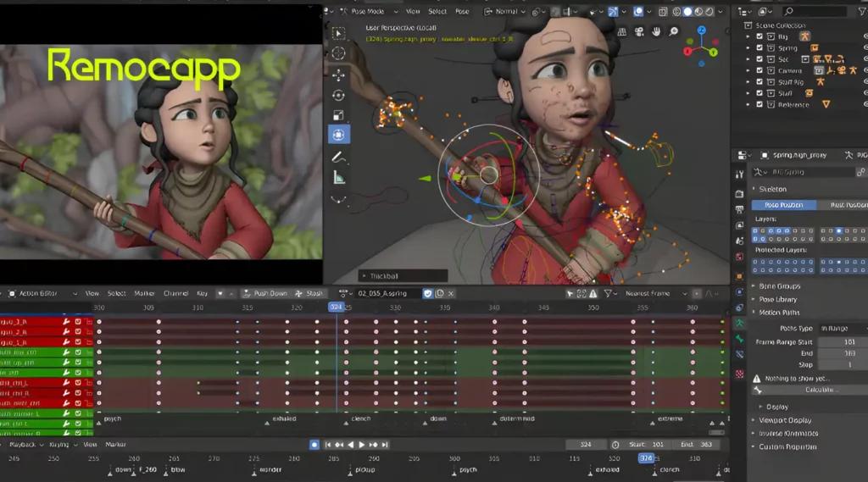Toggle the auto keying record button

pyautogui.click(x=314, y=445)
